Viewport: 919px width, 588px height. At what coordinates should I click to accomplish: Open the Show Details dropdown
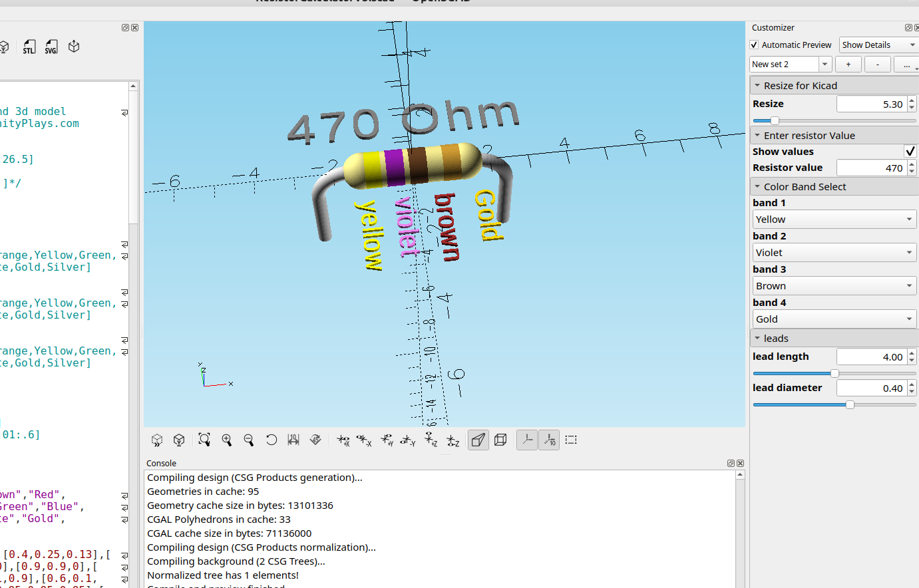coord(878,45)
